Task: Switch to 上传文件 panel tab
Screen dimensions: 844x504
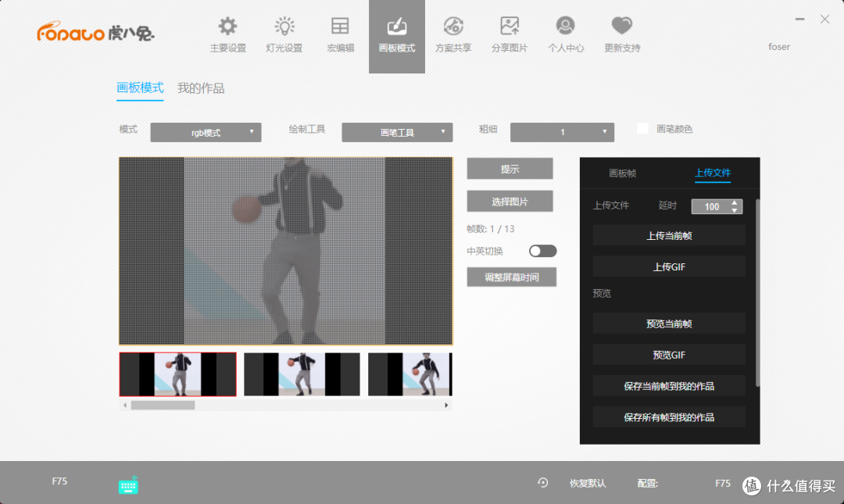Action: pos(713,173)
